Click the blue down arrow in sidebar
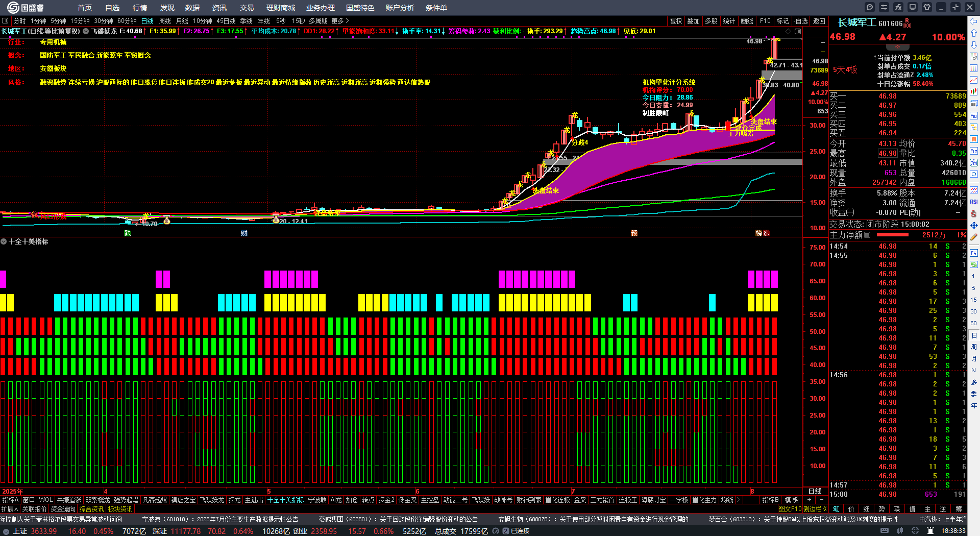This screenshot has width=980, height=536. coord(974,45)
